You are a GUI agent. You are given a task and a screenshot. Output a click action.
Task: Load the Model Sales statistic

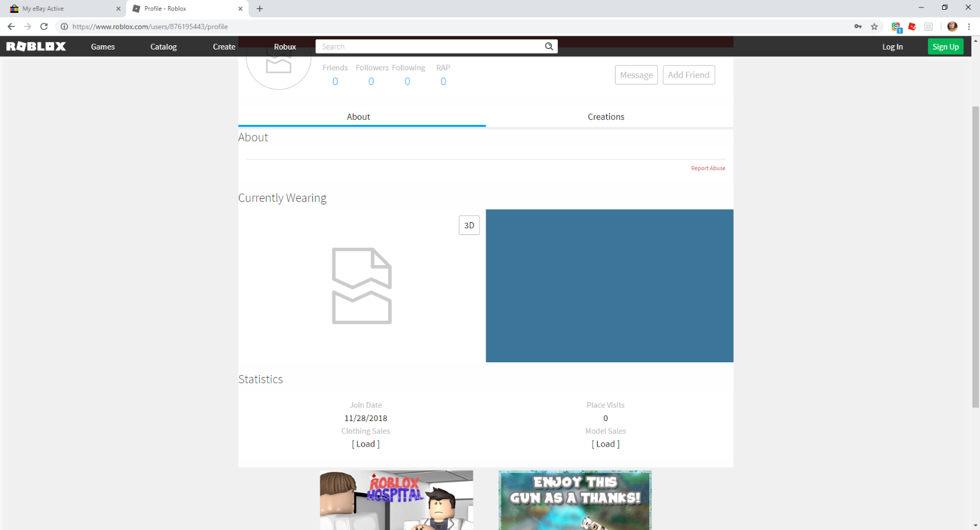coord(606,444)
